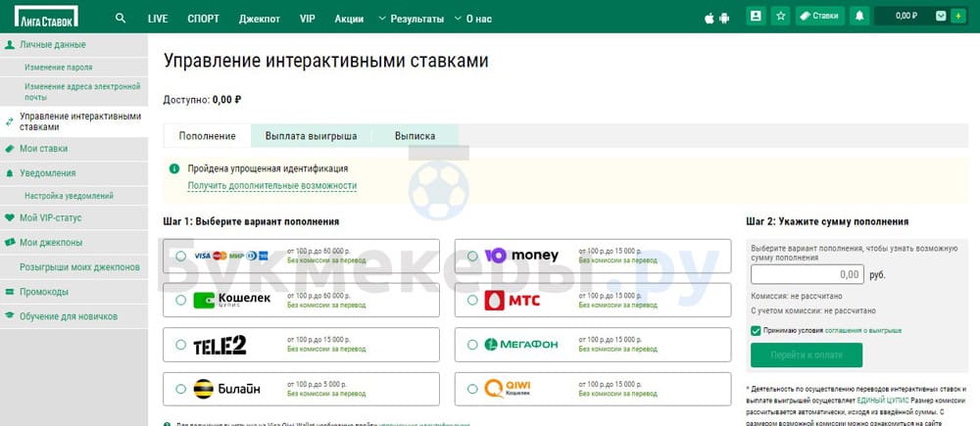Image resolution: width=980 pixels, height=426 pixels.
Task: Open notifications bell in the header
Action: [x=859, y=17]
